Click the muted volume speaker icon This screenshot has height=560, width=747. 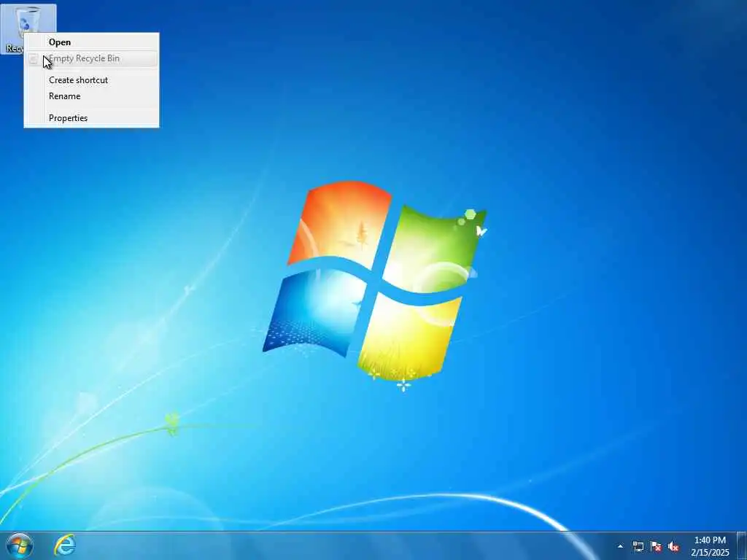673,547
